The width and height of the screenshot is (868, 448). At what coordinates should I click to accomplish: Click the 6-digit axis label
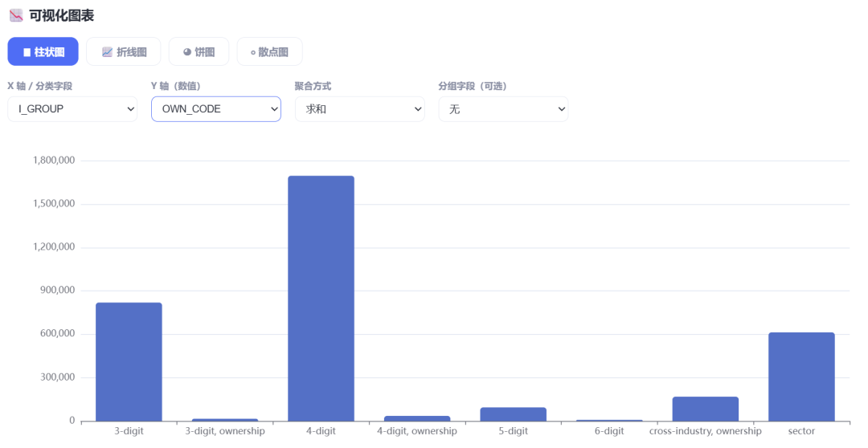[609, 431]
